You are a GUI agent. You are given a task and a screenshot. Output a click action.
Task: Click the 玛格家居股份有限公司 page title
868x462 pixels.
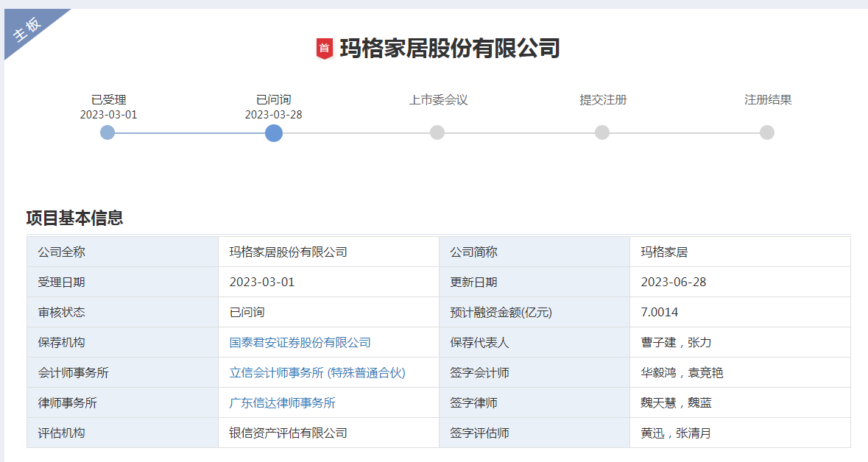point(449,49)
